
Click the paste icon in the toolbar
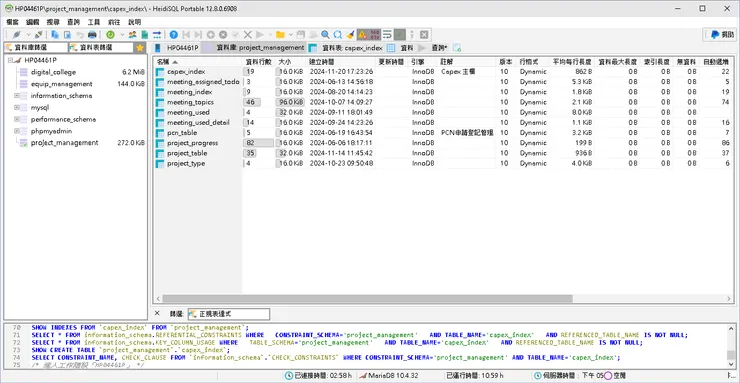click(67, 34)
